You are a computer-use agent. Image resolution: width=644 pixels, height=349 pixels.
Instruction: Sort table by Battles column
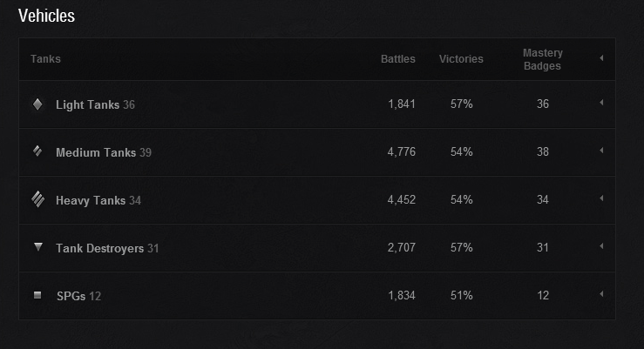point(398,59)
